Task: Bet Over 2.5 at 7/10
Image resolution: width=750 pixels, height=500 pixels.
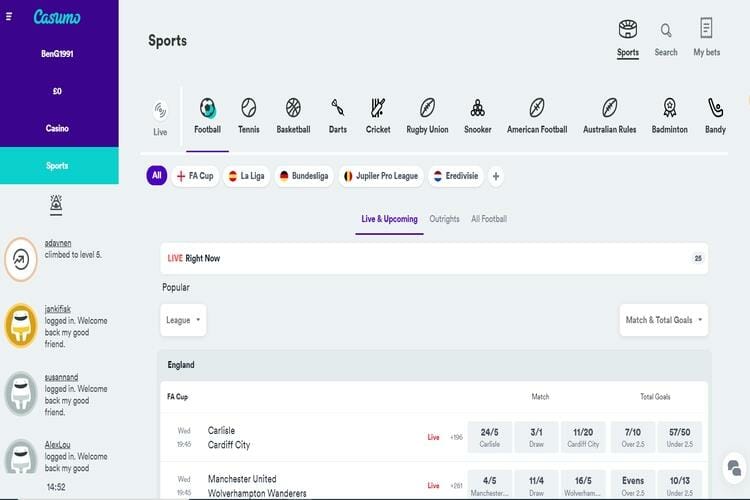Action: (633, 437)
